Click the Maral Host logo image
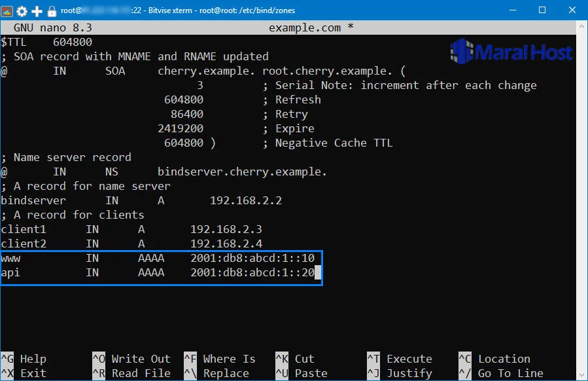 (510, 52)
